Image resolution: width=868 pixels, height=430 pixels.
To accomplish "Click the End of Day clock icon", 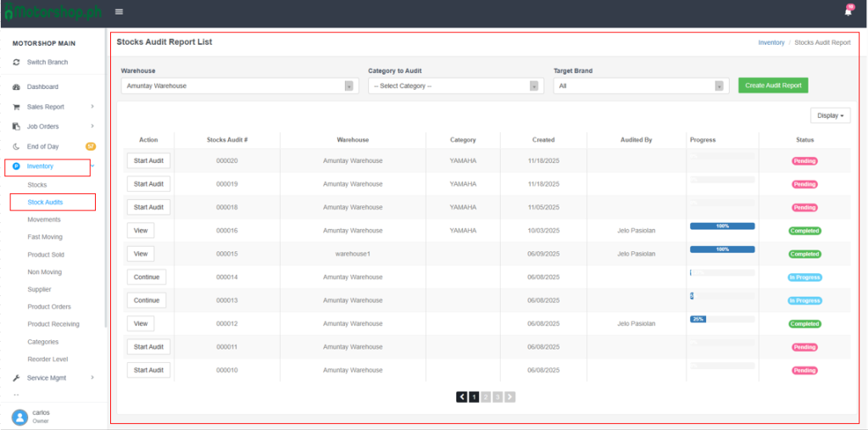I will pyautogui.click(x=17, y=147).
